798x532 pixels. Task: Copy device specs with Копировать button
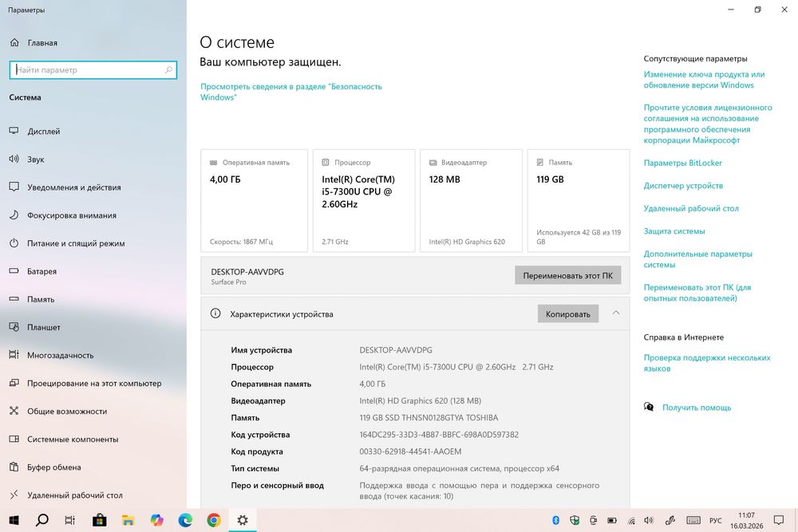(x=568, y=313)
